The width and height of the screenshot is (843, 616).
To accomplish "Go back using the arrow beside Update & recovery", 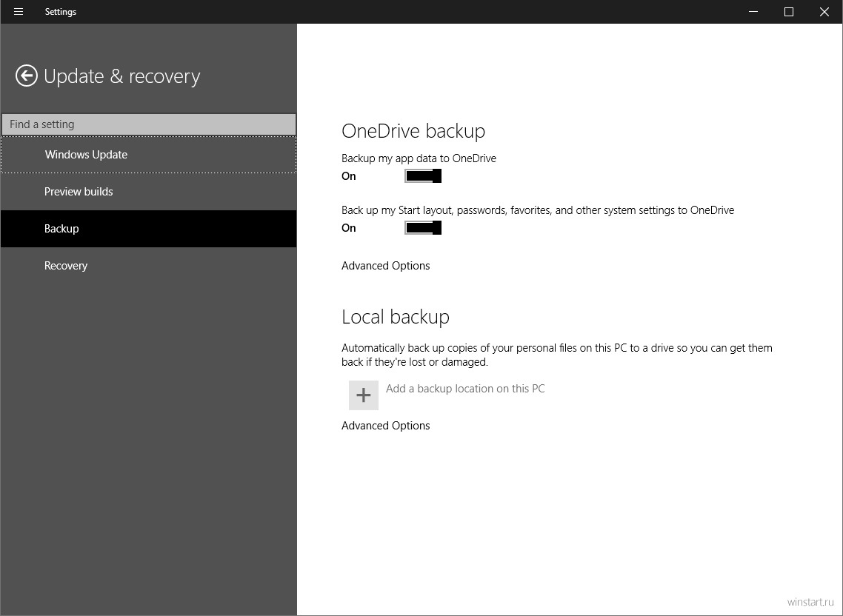I will click(27, 76).
